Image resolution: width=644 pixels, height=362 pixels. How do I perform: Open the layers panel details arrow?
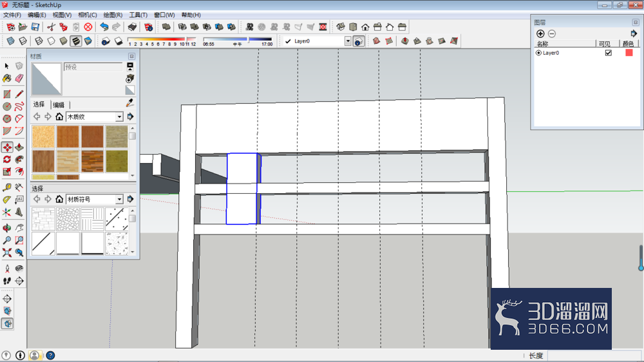pos(633,33)
